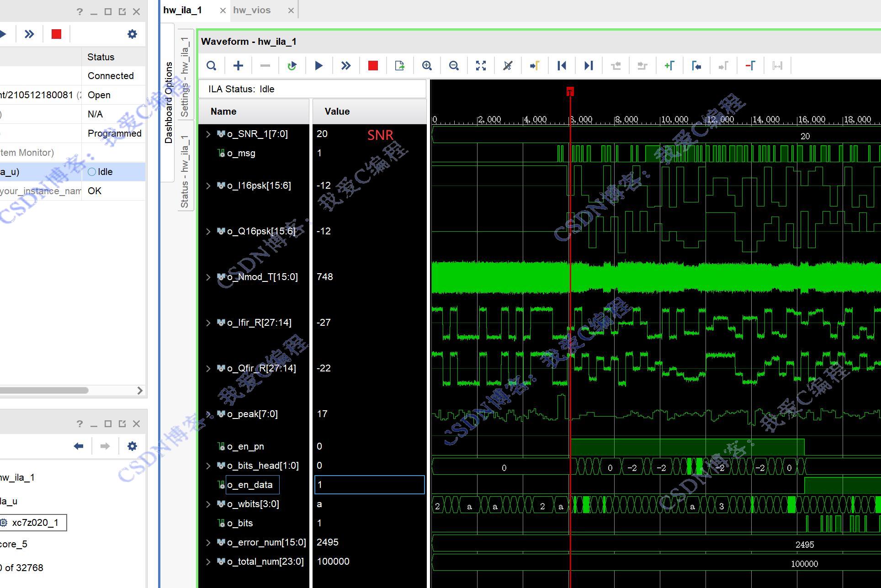Expand the o_total_num[23:0] bus

coord(208,562)
